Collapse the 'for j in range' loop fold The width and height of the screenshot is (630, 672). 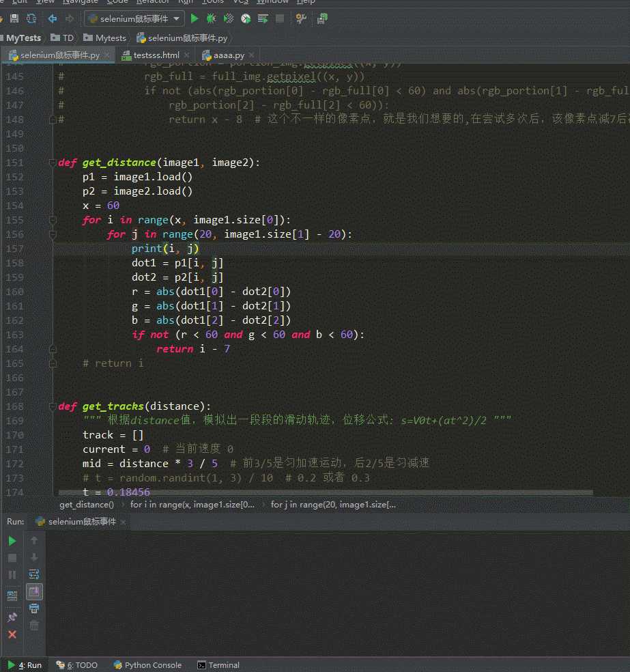point(53,234)
